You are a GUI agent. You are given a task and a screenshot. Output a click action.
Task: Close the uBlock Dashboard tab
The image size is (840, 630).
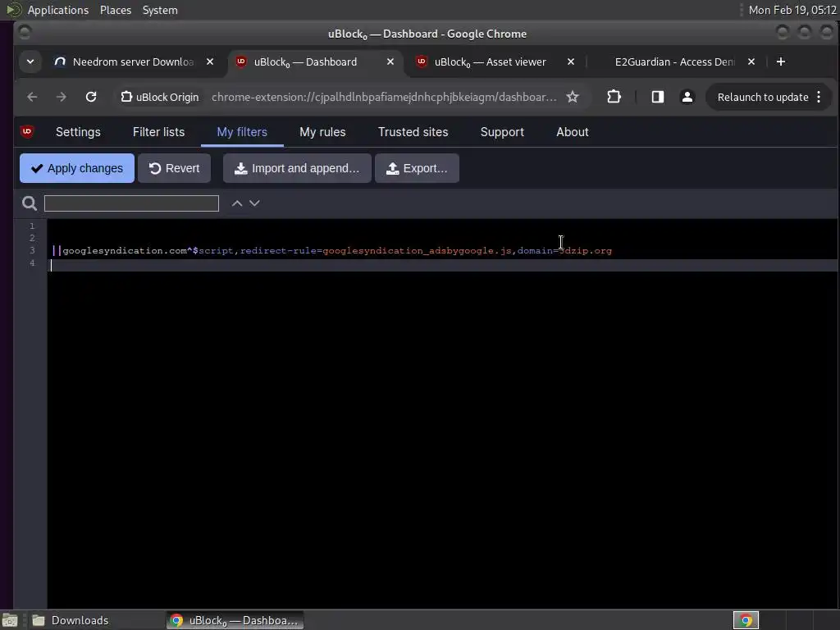point(390,62)
